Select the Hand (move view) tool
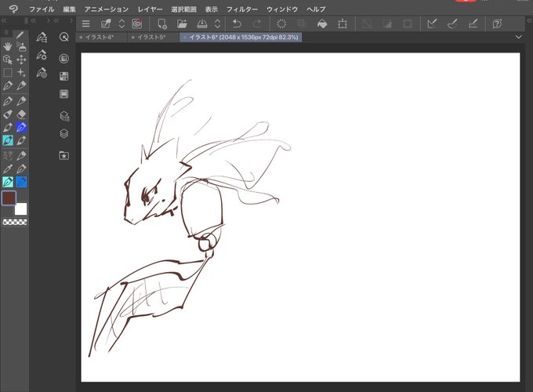The height and width of the screenshot is (392, 533). point(8,46)
